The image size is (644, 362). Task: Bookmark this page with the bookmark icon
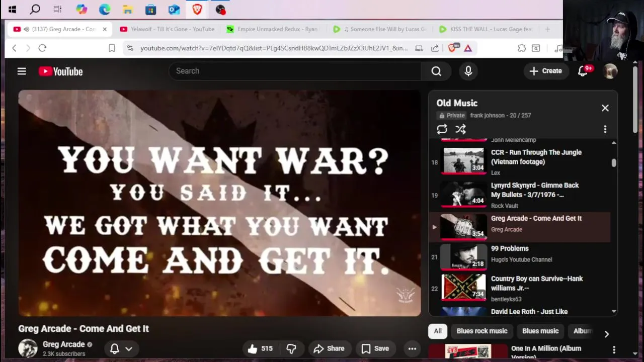point(112,48)
